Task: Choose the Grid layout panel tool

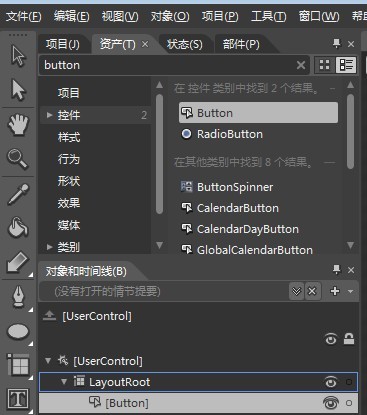Action: pos(18,365)
